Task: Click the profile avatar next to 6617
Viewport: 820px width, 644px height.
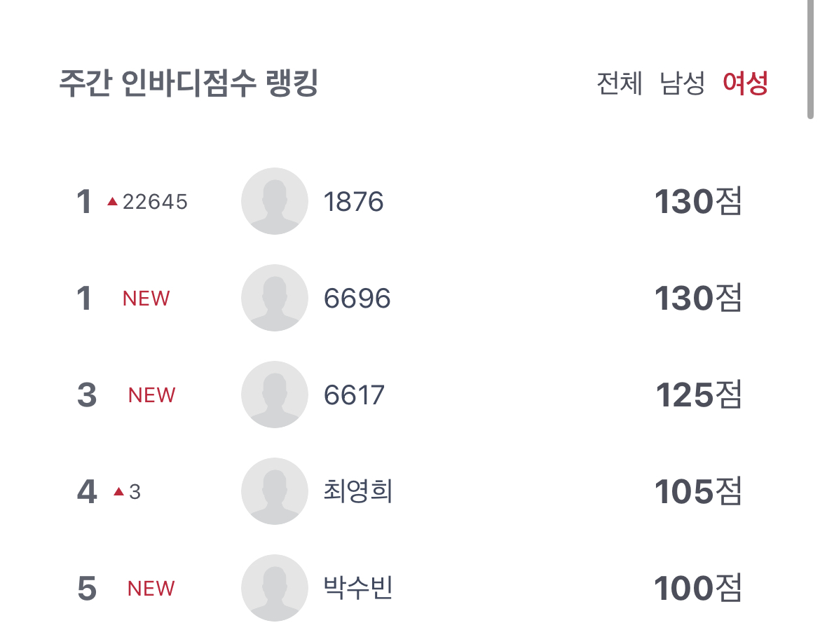Action: coord(274,395)
